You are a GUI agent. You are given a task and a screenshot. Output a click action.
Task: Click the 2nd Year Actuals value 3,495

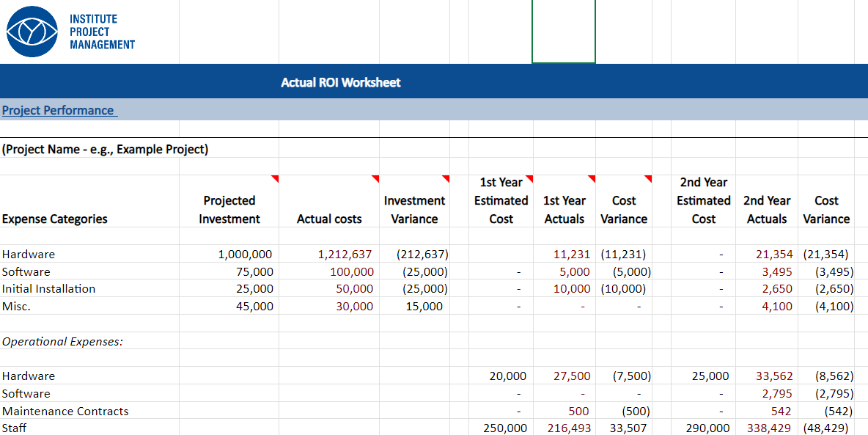pyautogui.click(x=777, y=272)
